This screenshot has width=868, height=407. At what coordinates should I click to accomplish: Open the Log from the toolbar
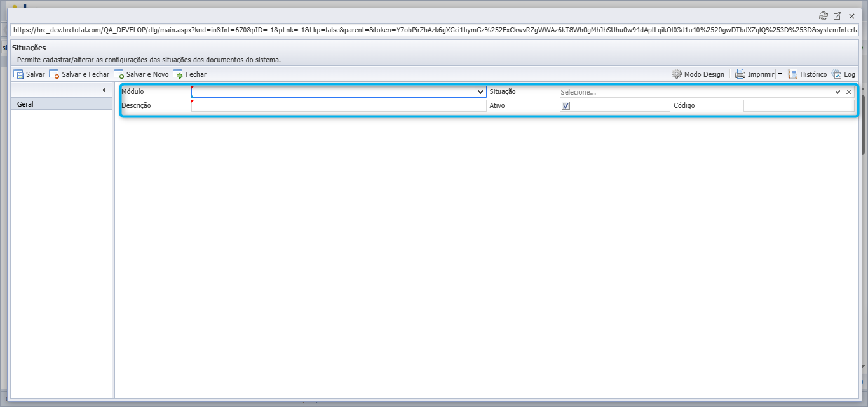coord(843,74)
